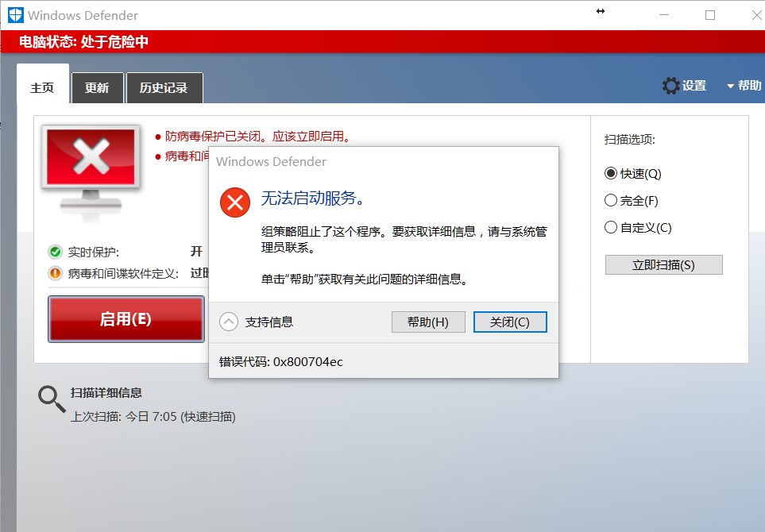
Task: Click the 扫描详细信息 heading
Action: pyautogui.click(x=106, y=392)
